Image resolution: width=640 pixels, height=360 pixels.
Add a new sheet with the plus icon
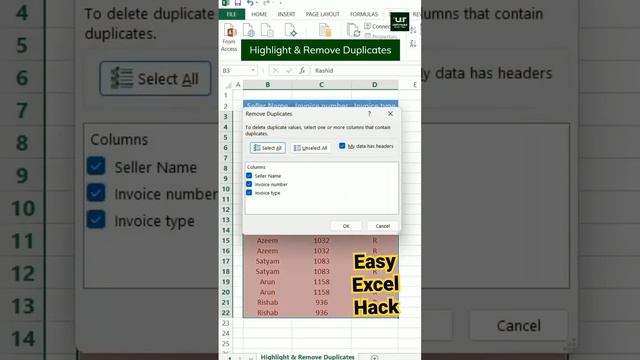[x=374, y=357]
